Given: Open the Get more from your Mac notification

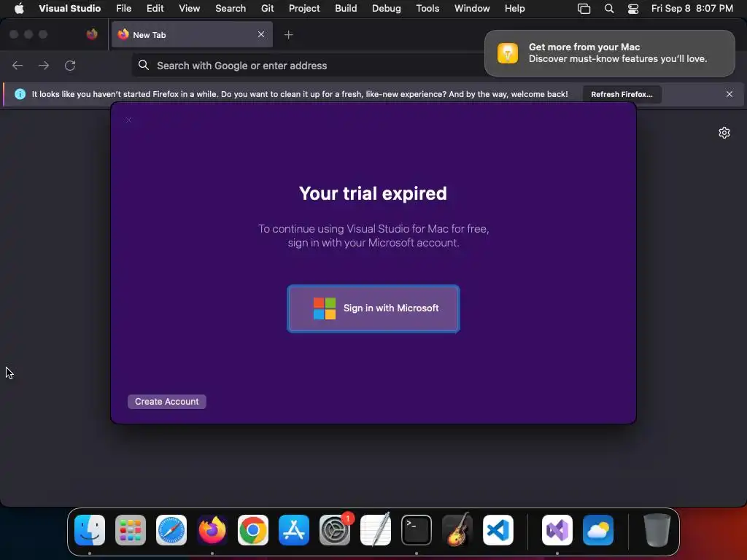Looking at the screenshot, I should (x=609, y=52).
